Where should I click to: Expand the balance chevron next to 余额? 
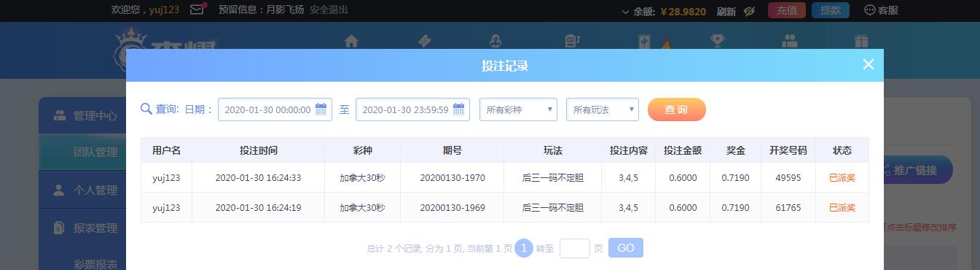(625, 12)
